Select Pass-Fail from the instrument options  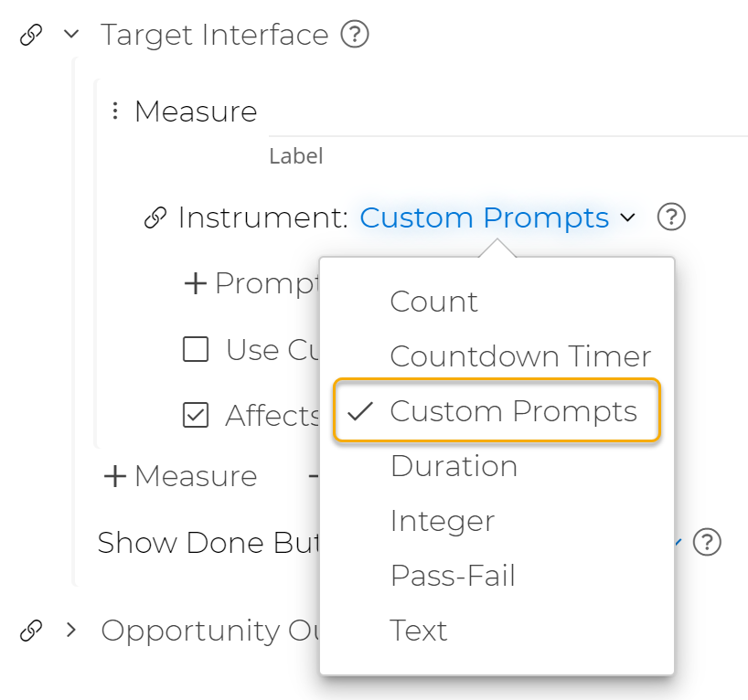point(454,575)
